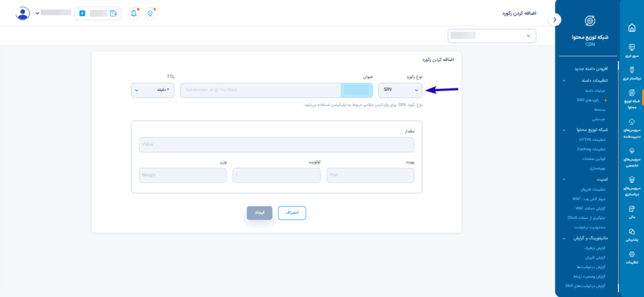This screenshot has width=644, height=297.
Task: Open تنظیمات HTTPS menu item
Action: (593, 140)
